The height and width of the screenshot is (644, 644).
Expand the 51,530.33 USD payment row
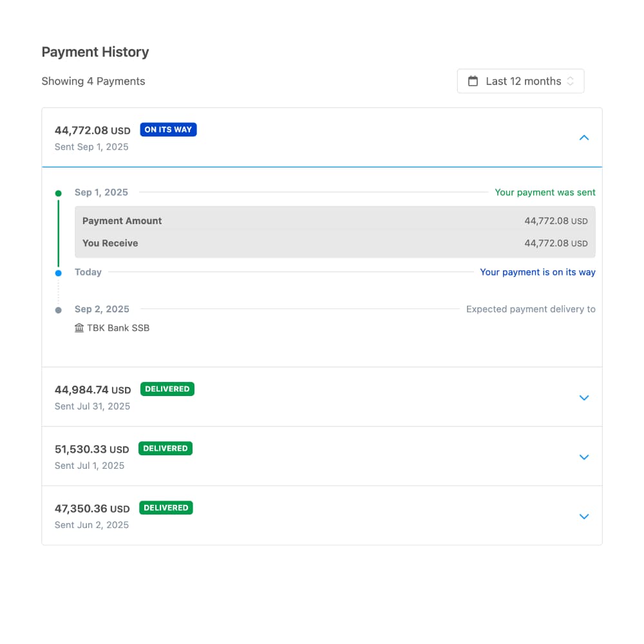[x=583, y=457]
